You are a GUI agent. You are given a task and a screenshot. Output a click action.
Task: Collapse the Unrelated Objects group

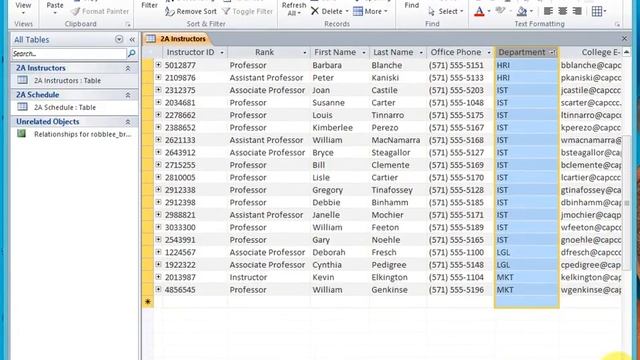pyautogui.click(x=128, y=122)
